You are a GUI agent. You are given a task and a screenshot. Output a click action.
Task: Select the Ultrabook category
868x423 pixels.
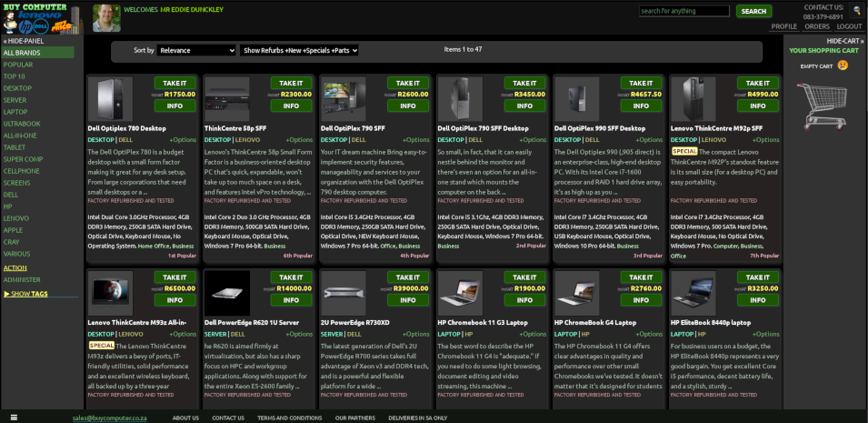click(x=22, y=124)
